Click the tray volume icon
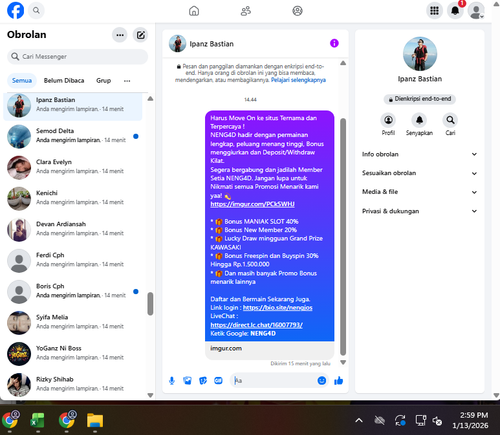The height and width of the screenshot is (435, 500). 437,421
